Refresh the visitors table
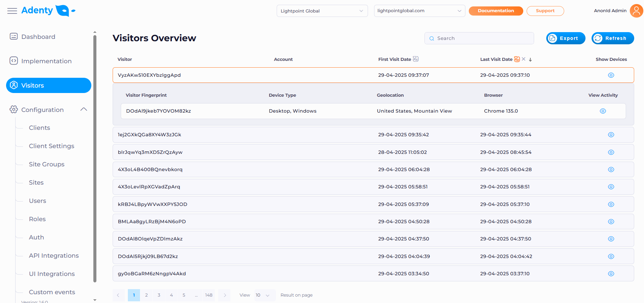This screenshot has height=303, width=644. tap(613, 38)
